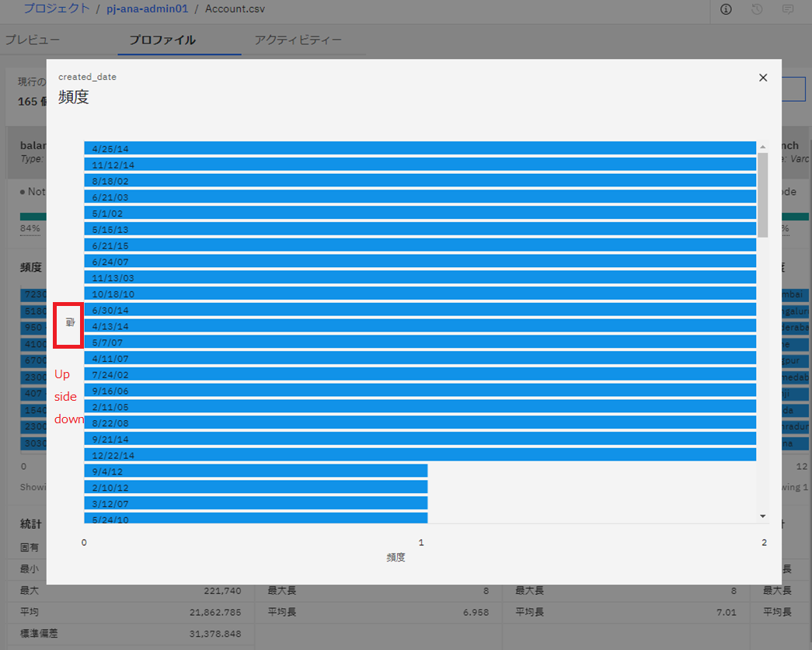The image size is (812, 650).
Task: Click scrollbar down arrow in frequency chart
Action: coord(762,516)
